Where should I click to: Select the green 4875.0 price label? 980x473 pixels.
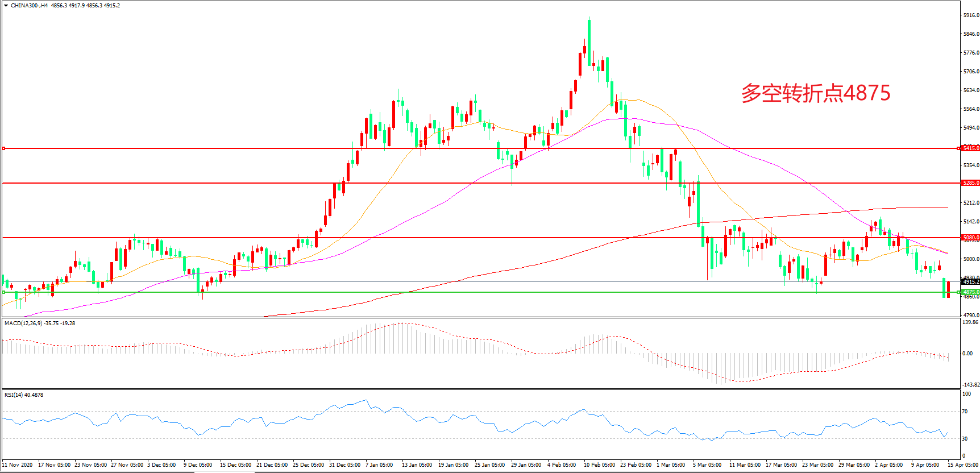point(970,292)
